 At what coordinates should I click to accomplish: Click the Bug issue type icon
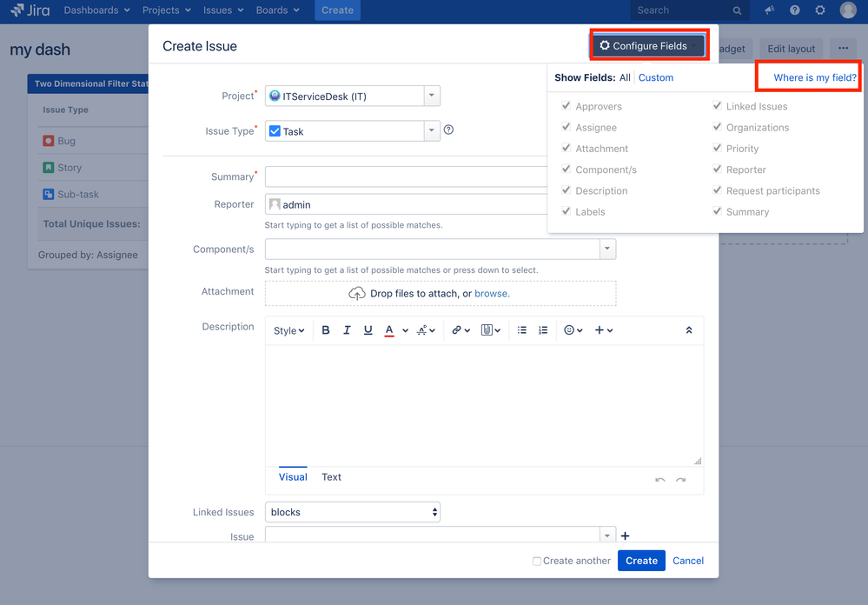(48, 141)
